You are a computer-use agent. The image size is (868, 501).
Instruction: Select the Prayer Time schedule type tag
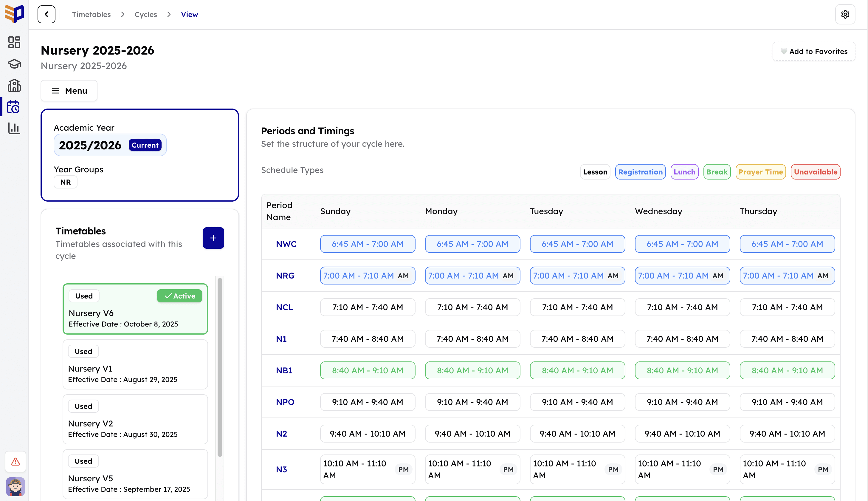pyautogui.click(x=760, y=172)
